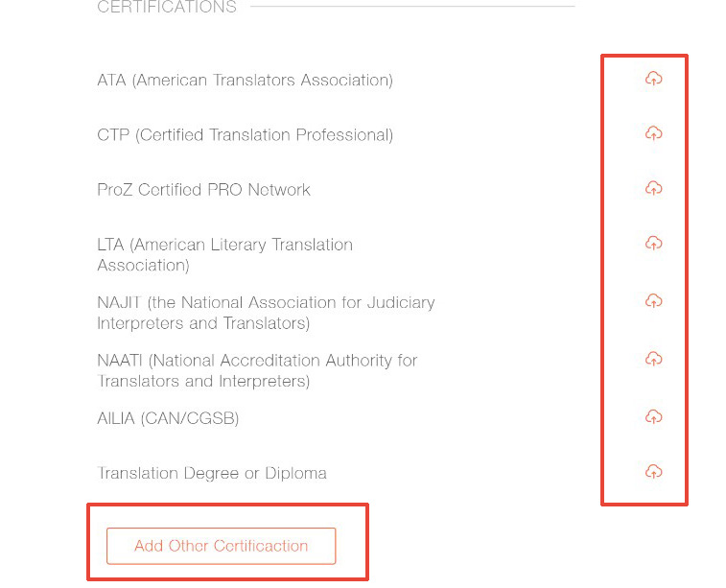726x588 pixels.
Task: Upload the LTA certification document
Action: click(x=653, y=244)
